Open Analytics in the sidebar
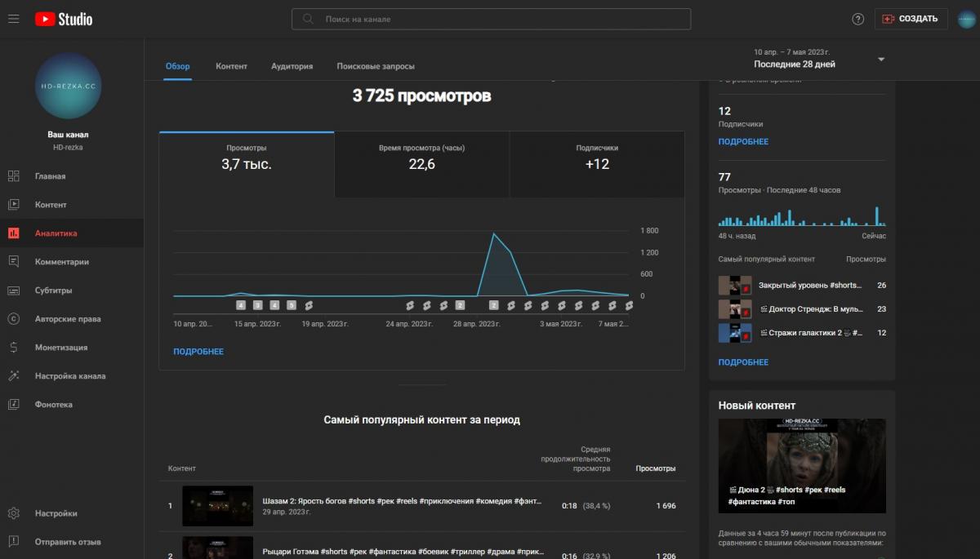The width and height of the screenshot is (980, 559). tap(56, 233)
